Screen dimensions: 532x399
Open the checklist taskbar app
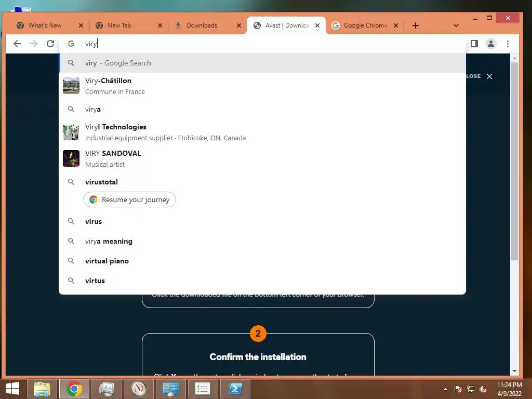click(x=203, y=389)
